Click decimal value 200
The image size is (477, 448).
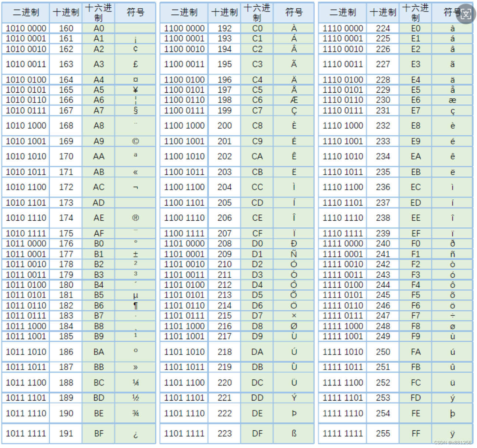pos(224,126)
